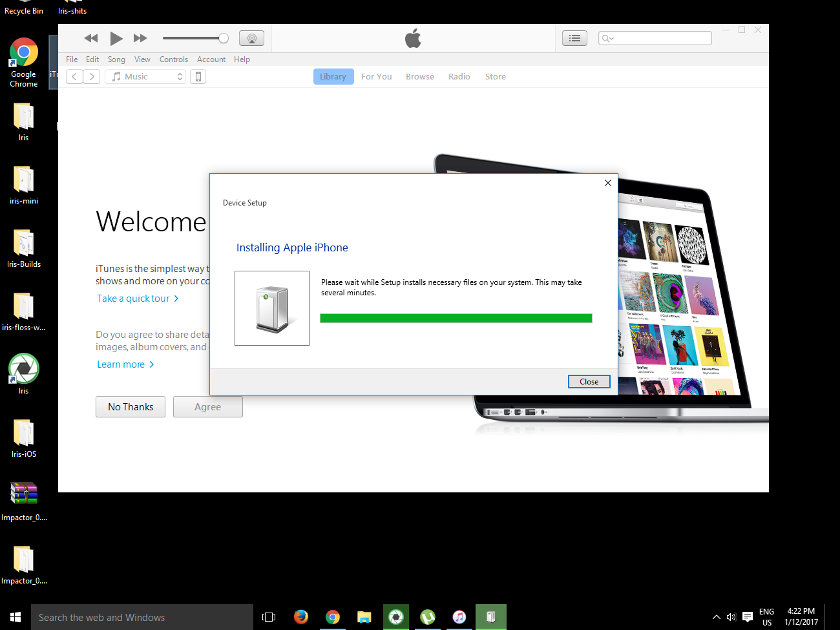Focus the iTunes search field
840x630 pixels.
coord(655,38)
